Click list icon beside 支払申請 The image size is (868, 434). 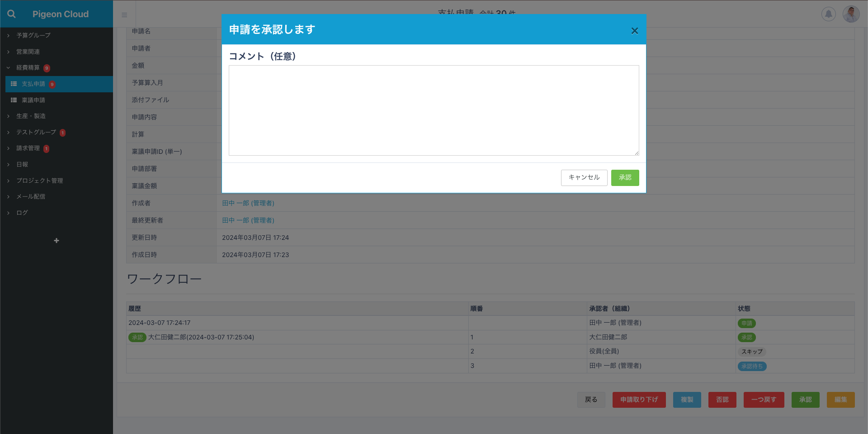(x=14, y=84)
